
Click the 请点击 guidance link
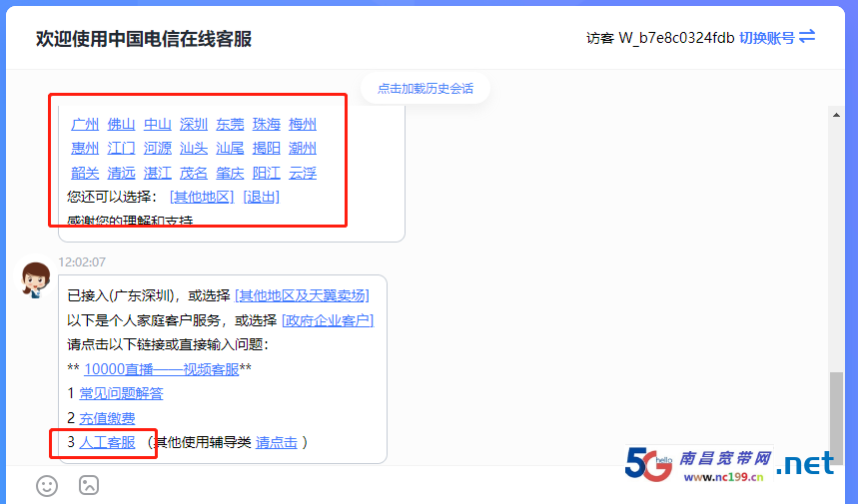tap(277, 442)
